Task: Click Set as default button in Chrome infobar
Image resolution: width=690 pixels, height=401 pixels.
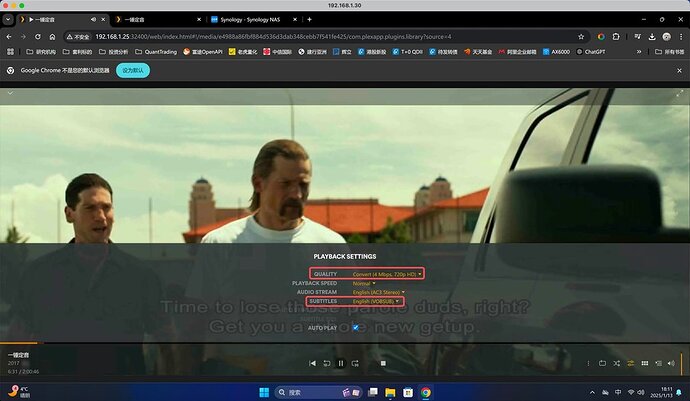Action: pyautogui.click(x=133, y=70)
